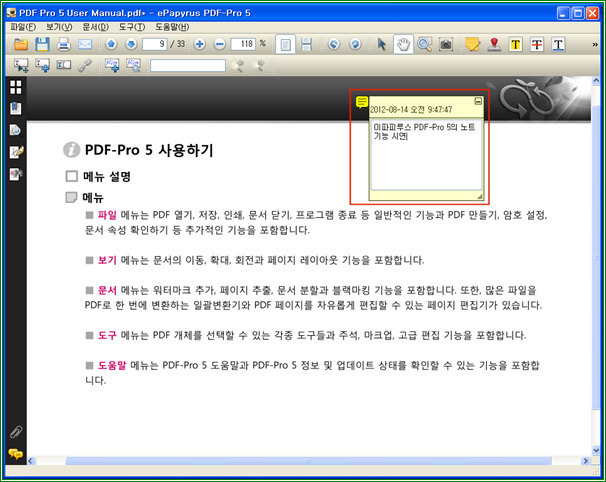Open the fifth sidebar panel above the paperclip
Screen dimensions: 606x482
pyautogui.click(x=16, y=174)
